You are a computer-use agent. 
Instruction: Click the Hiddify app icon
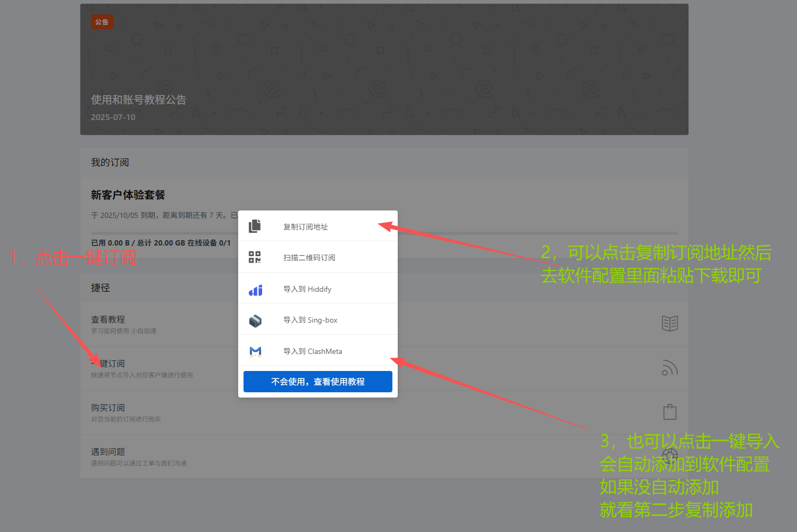click(x=255, y=290)
